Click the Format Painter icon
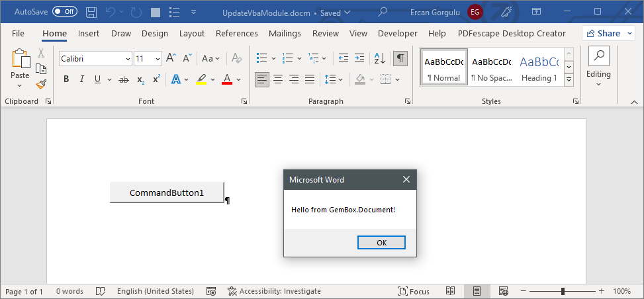The height and width of the screenshot is (299, 644). point(41,85)
